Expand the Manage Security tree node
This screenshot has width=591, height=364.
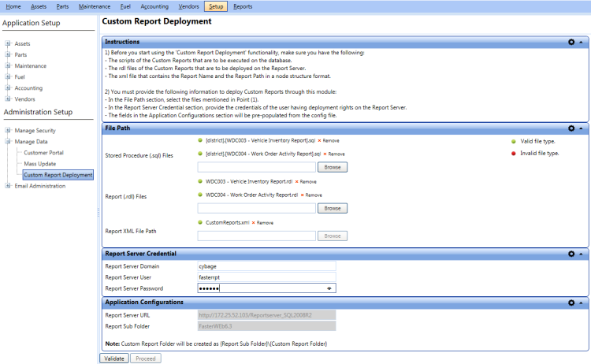coord(8,130)
